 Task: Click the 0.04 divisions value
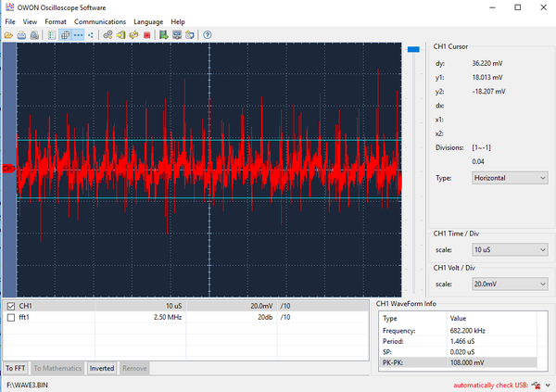coord(478,162)
